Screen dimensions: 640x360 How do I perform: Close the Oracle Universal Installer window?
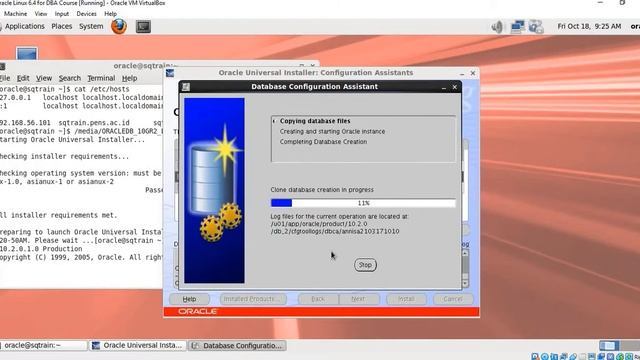tap(473, 73)
